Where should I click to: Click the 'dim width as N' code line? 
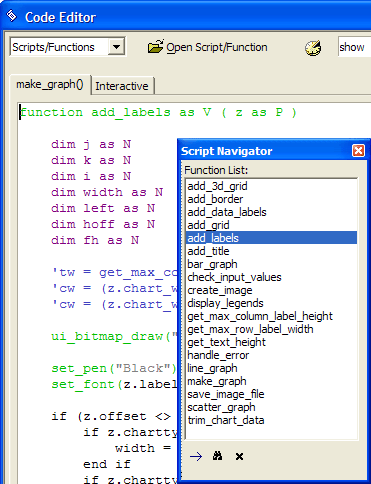coord(107,192)
